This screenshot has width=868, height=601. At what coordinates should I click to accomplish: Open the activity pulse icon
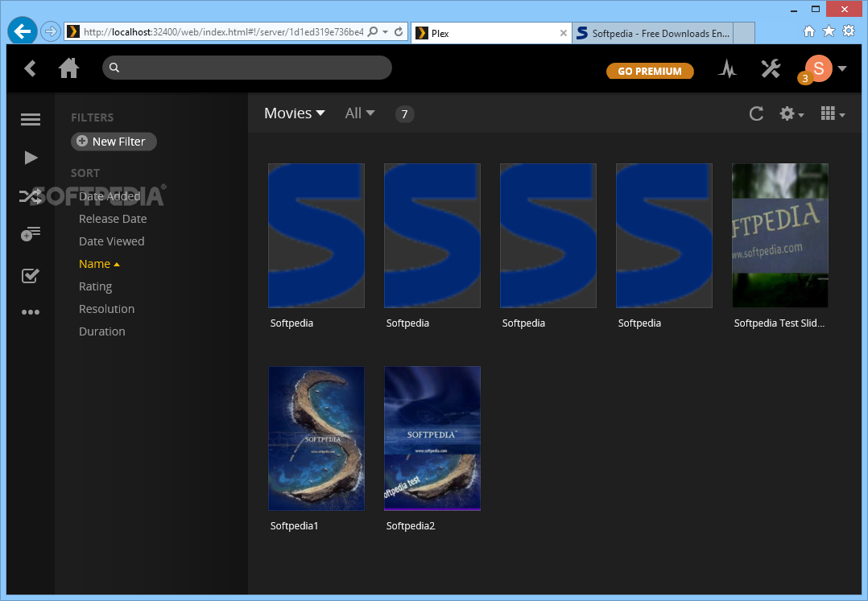pos(727,68)
